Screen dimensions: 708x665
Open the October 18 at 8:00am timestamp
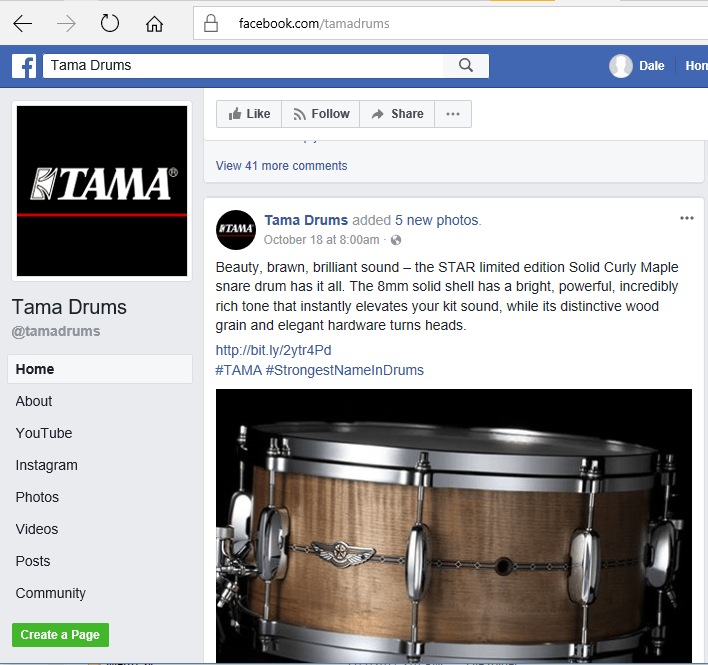click(x=321, y=240)
